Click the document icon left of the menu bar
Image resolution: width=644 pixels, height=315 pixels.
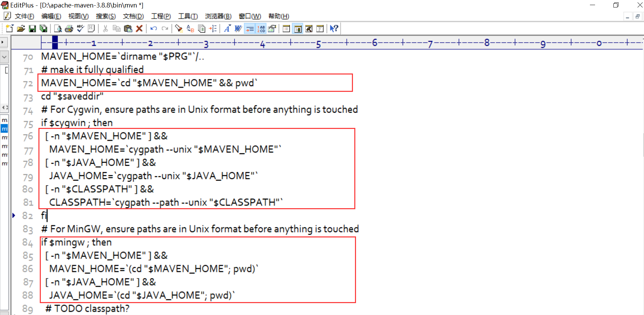point(7,16)
